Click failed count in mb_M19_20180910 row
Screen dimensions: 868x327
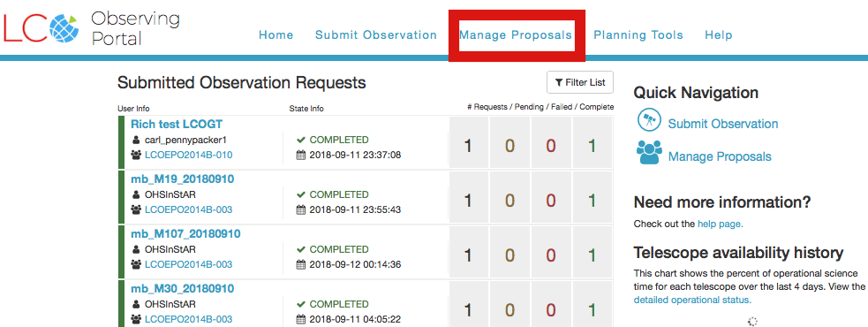click(551, 201)
